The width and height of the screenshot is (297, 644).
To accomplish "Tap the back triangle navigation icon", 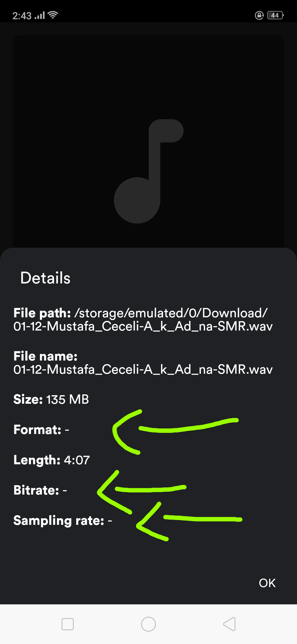I will (229, 624).
